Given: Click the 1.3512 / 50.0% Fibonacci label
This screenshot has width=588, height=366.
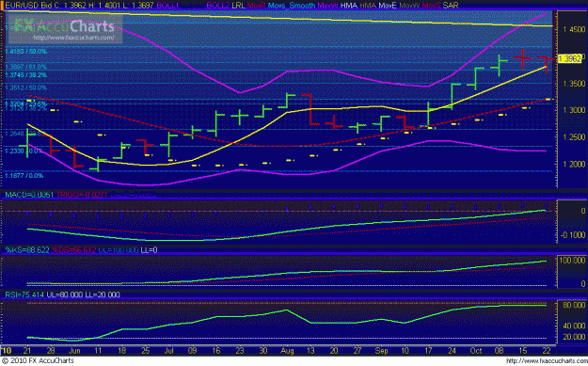Looking at the screenshot, I should (26, 88).
